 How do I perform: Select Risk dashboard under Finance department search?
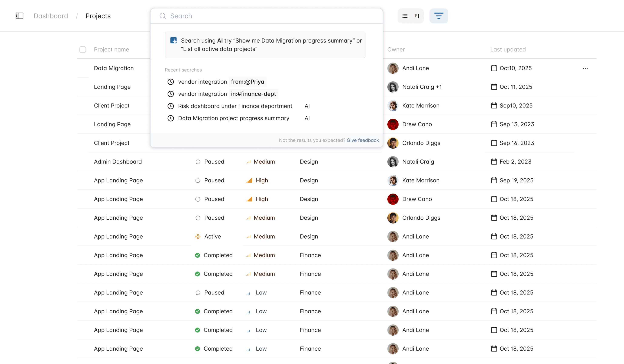pos(235,106)
